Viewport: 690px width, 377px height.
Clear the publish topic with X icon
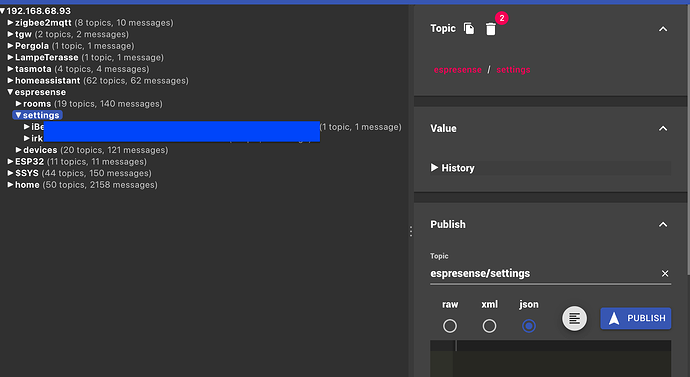click(665, 274)
